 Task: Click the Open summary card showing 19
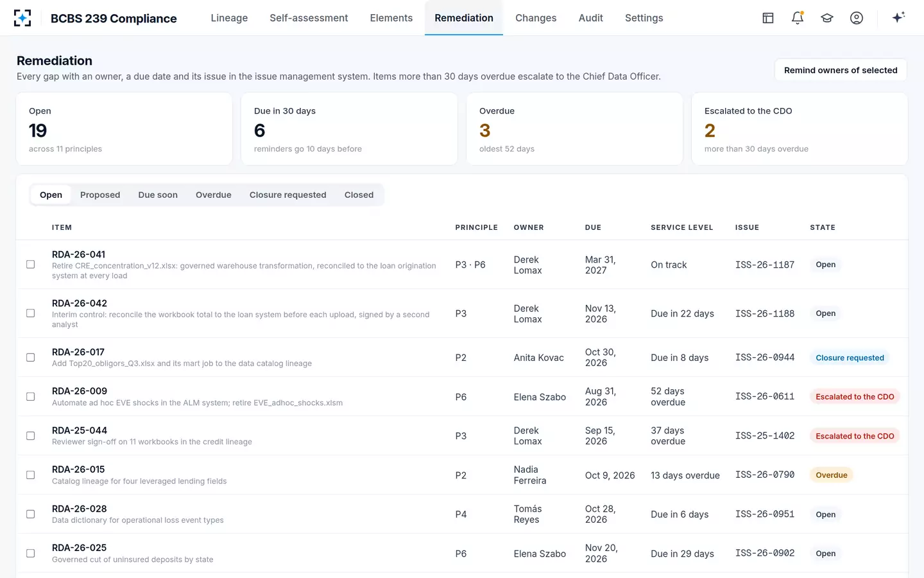tap(124, 129)
